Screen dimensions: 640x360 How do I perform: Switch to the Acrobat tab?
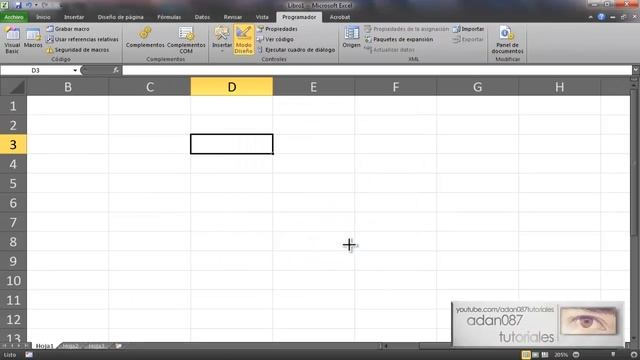[340, 17]
